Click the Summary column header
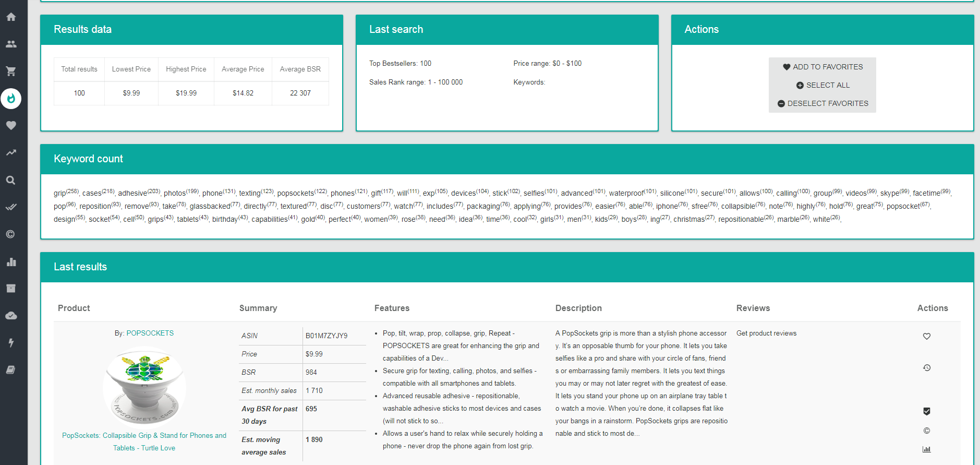This screenshot has width=980, height=465. (x=258, y=308)
